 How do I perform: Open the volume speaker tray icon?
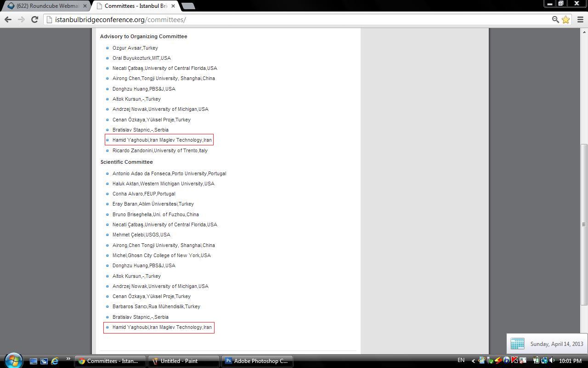552,361
